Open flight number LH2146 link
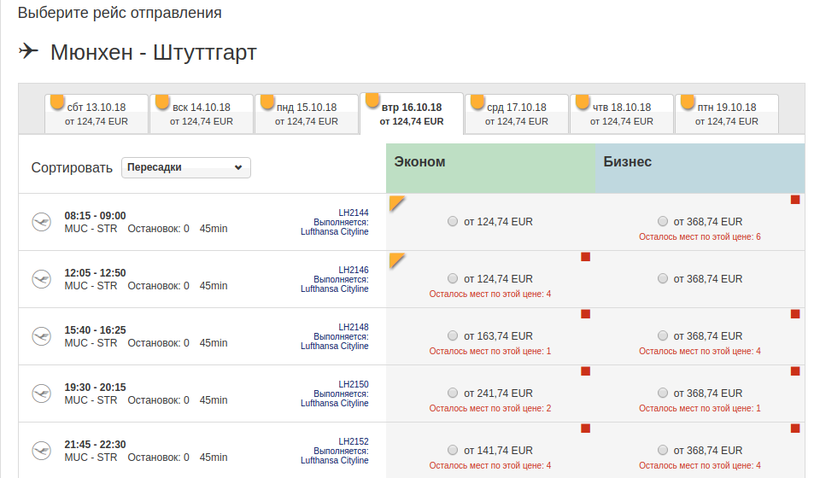The height and width of the screenshot is (478, 820). tap(353, 270)
